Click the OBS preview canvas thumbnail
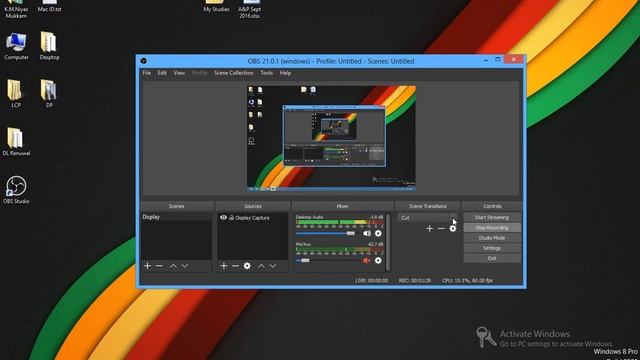This screenshot has width=640, height=360. (331, 138)
